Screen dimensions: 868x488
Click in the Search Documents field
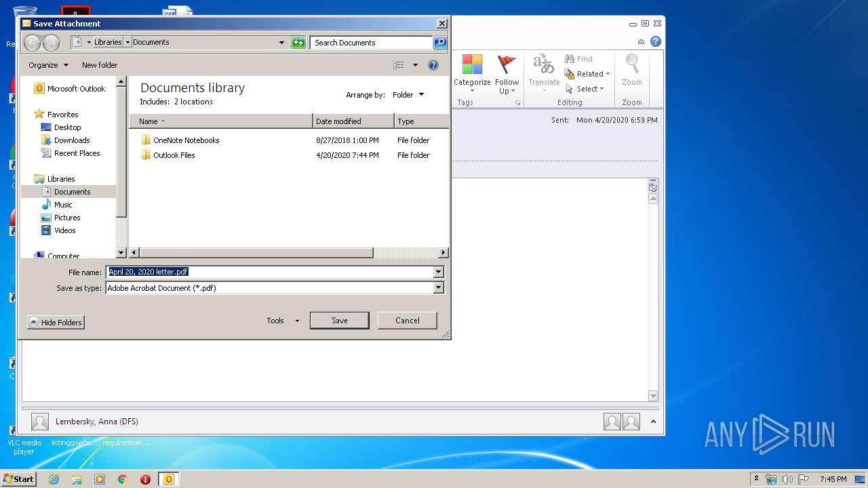click(372, 43)
